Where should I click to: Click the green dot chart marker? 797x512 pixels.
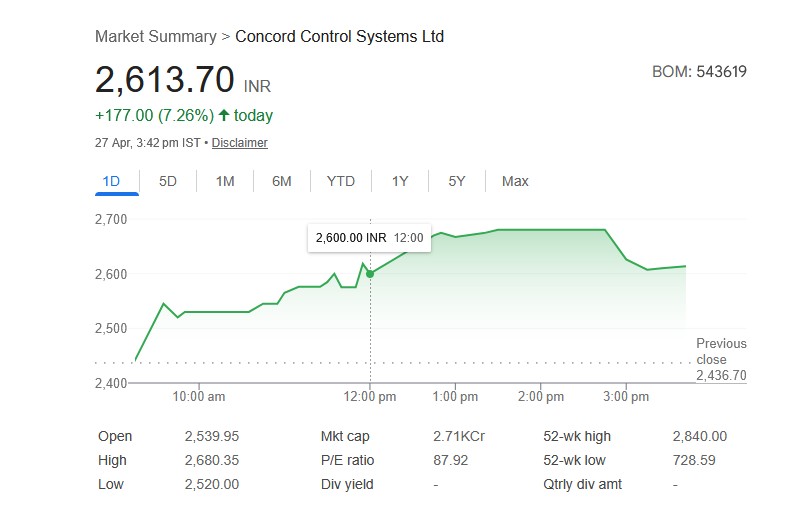point(370,273)
